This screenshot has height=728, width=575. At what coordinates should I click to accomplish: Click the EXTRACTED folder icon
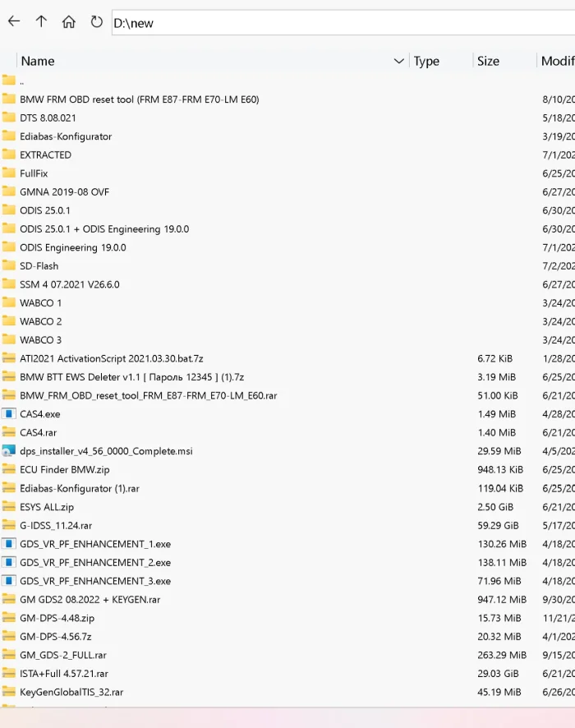(x=9, y=154)
